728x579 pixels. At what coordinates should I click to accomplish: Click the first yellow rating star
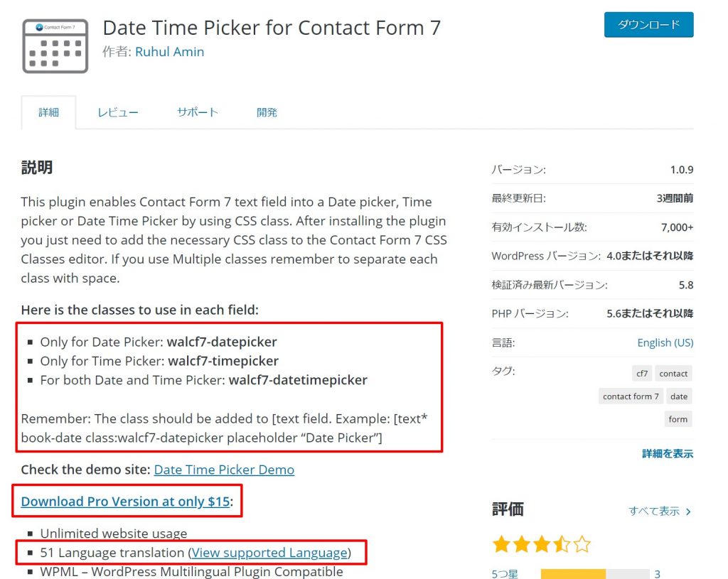(x=500, y=543)
